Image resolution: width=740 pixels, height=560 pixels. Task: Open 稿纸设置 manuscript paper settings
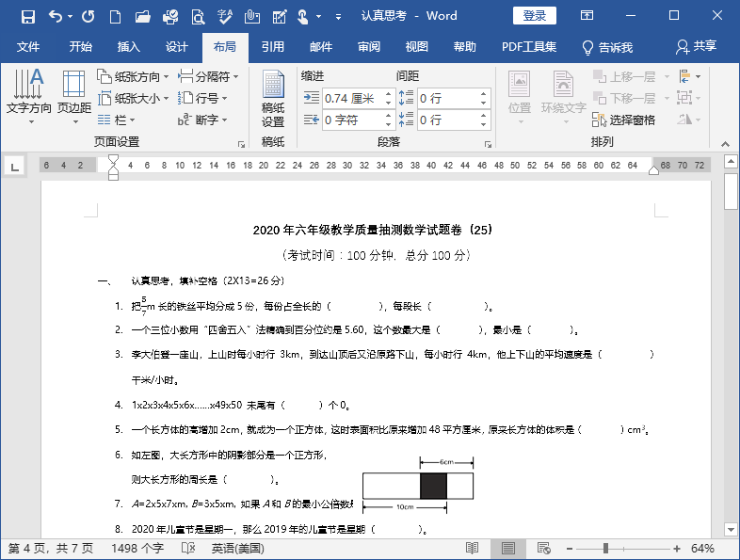(x=273, y=102)
